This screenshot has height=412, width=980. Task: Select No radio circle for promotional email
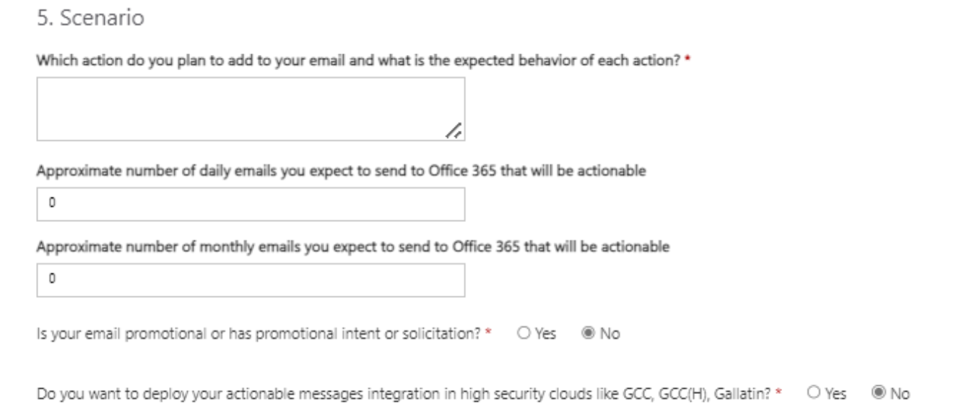coord(587,335)
